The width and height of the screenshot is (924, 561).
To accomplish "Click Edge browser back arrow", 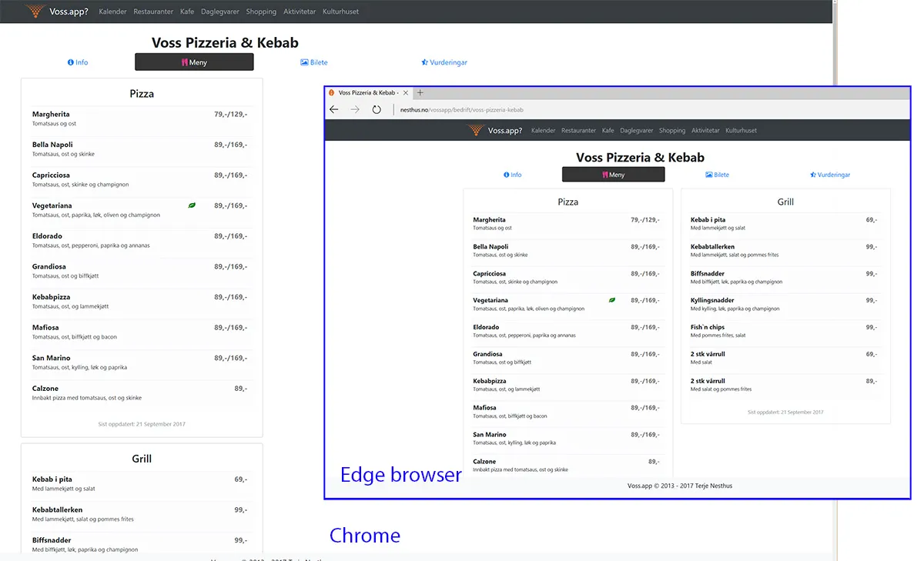I will pos(334,109).
